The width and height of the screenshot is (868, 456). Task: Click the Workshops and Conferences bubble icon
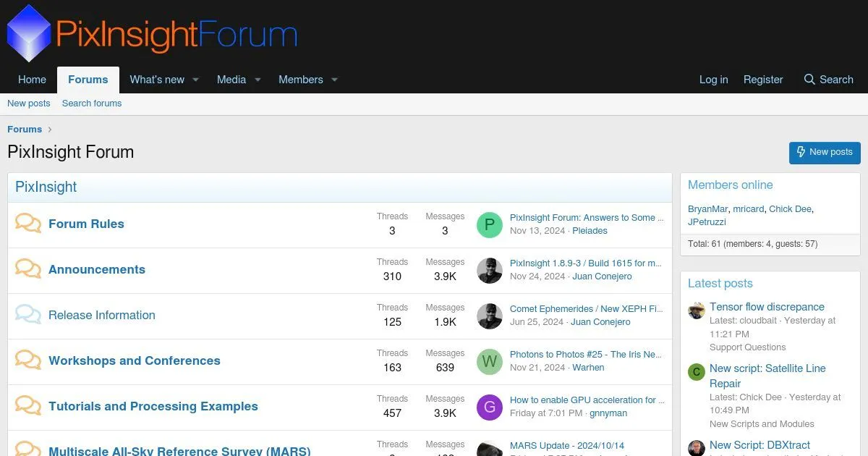[x=28, y=360]
